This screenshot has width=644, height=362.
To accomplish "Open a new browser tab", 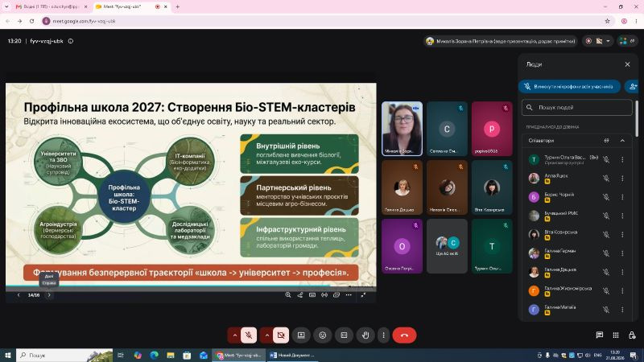I will coord(177,7).
